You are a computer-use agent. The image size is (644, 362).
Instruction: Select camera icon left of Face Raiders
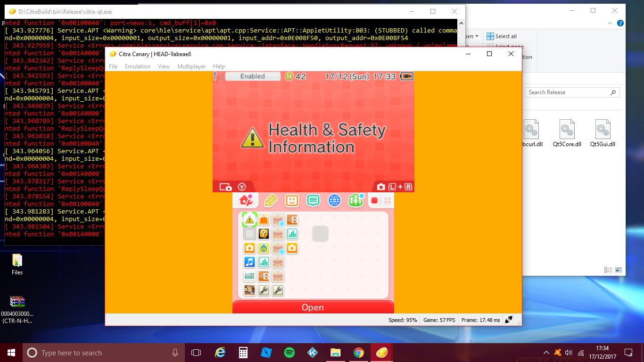(x=249, y=247)
